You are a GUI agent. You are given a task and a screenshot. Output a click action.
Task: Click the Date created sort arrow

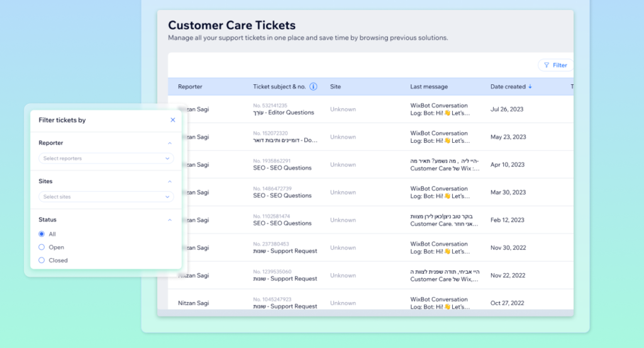[530, 87]
